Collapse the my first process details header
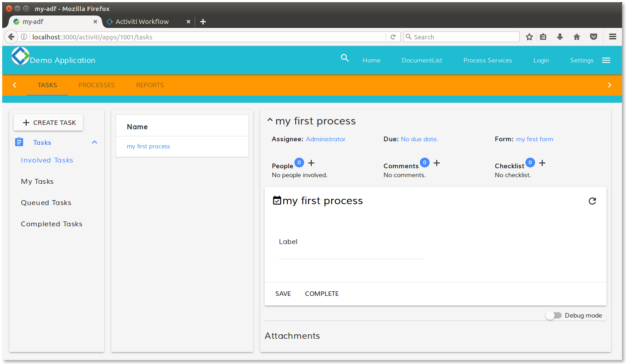Image resolution: width=626 pixels, height=364 pixels. pos(270,120)
